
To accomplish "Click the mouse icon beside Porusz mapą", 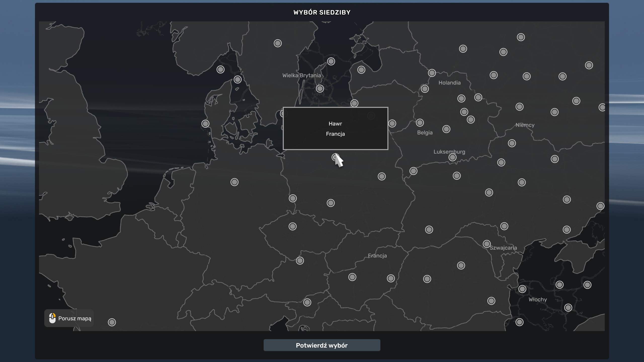I will 52,318.
